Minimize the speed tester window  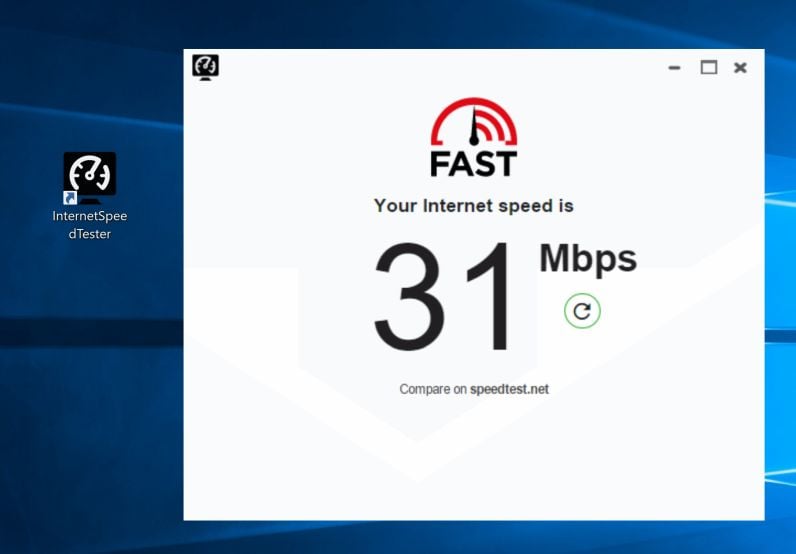pos(674,68)
